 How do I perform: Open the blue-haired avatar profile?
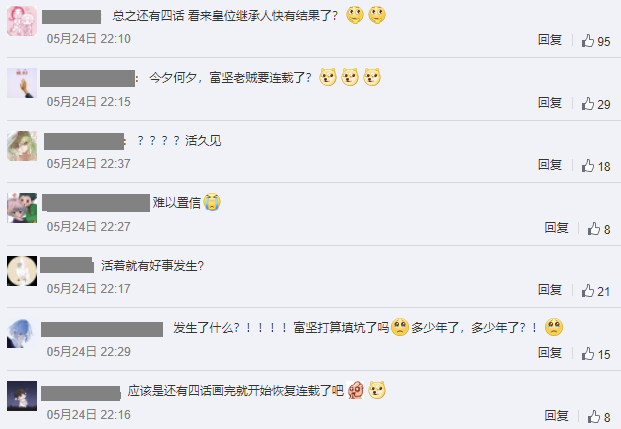22,334
